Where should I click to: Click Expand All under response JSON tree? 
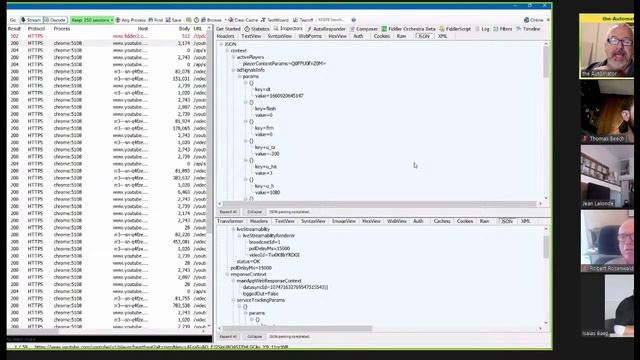pyautogui.click(x=228, y=337)
